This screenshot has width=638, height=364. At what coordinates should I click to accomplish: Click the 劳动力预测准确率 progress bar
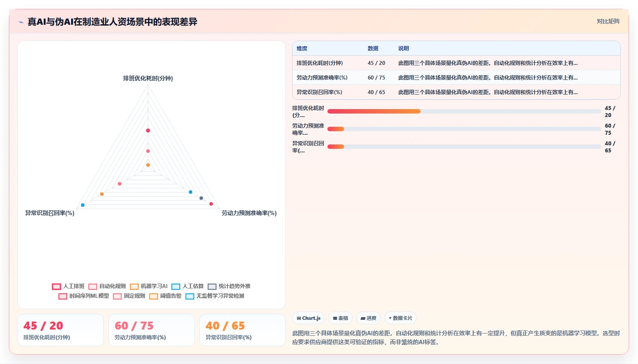[x=464, y=129]
